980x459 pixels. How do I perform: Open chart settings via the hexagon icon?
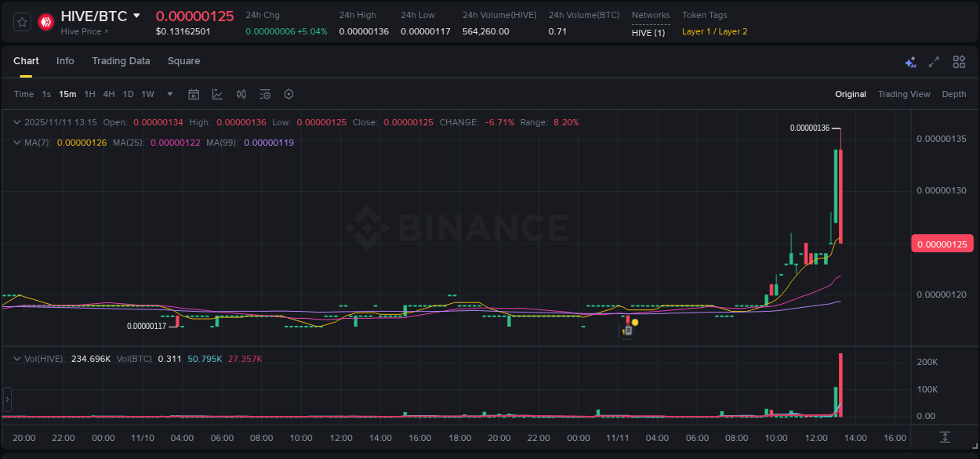288,94
